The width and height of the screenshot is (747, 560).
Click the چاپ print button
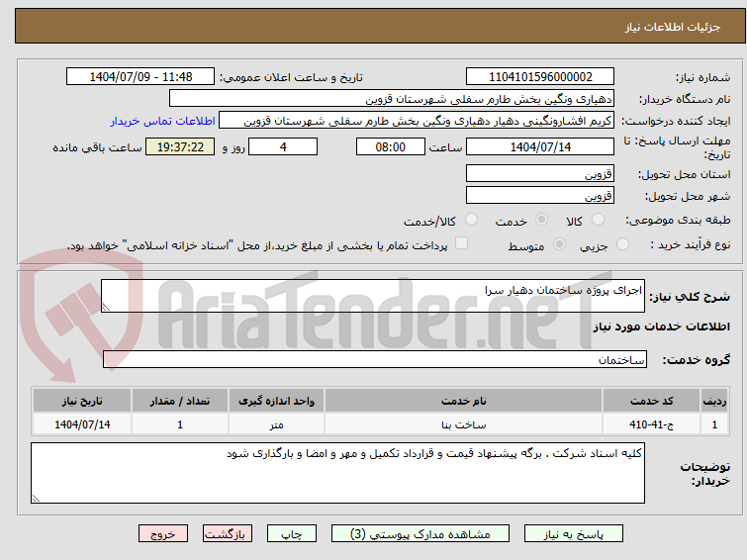292,534
